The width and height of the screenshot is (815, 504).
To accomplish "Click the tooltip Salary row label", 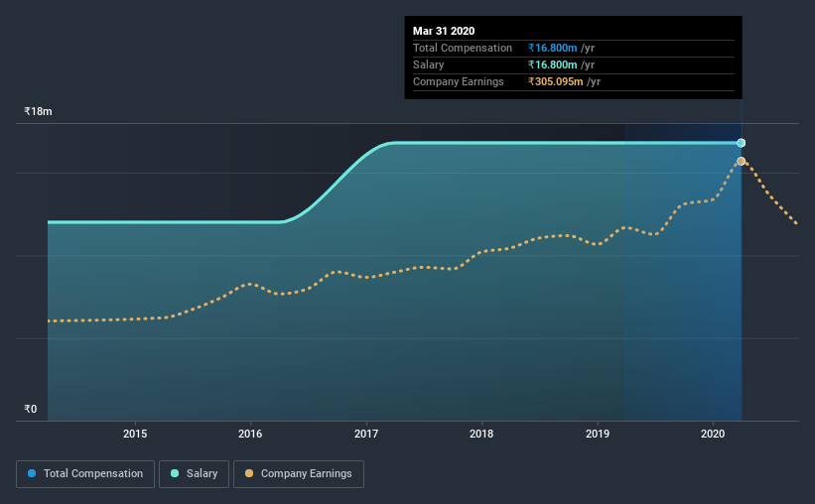I will 428,64.
